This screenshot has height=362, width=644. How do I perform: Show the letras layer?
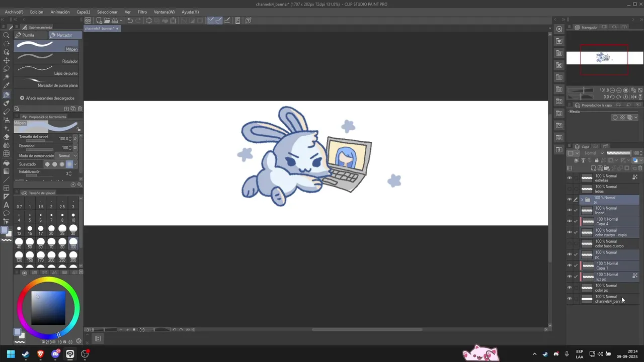click(570, 189)
